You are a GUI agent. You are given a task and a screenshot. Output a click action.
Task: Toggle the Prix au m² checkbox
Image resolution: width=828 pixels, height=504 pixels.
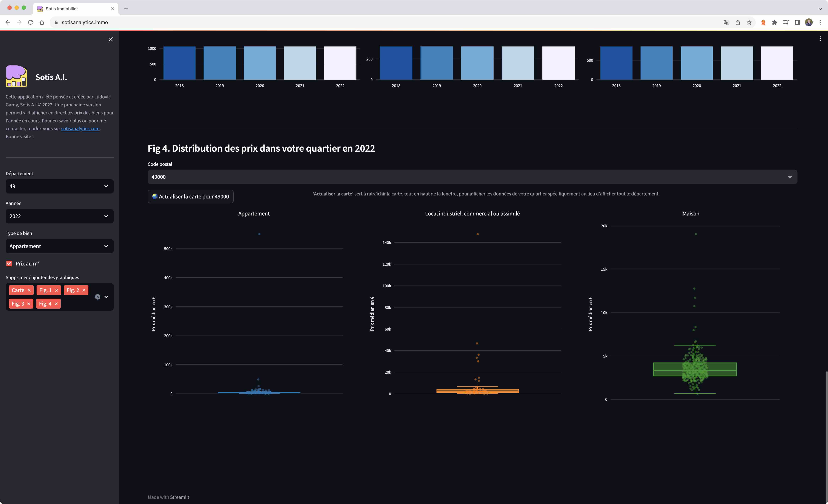[x=9, y=264]
